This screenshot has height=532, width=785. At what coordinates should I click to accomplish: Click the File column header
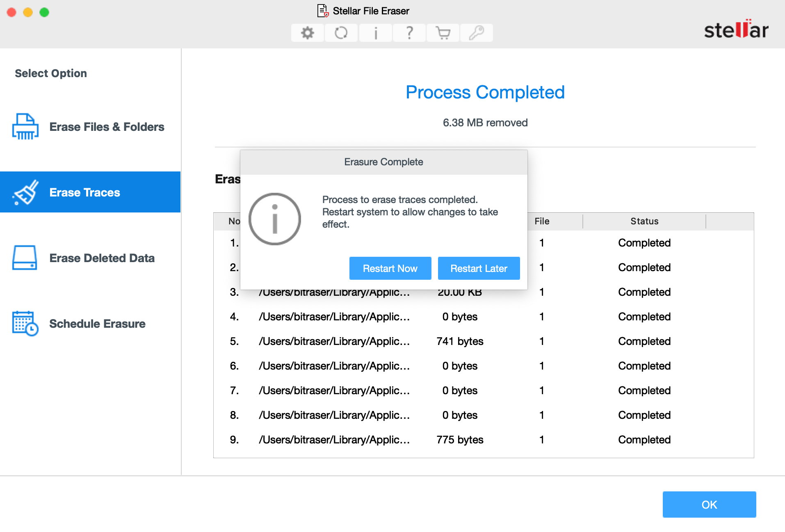tap(542, 221)
